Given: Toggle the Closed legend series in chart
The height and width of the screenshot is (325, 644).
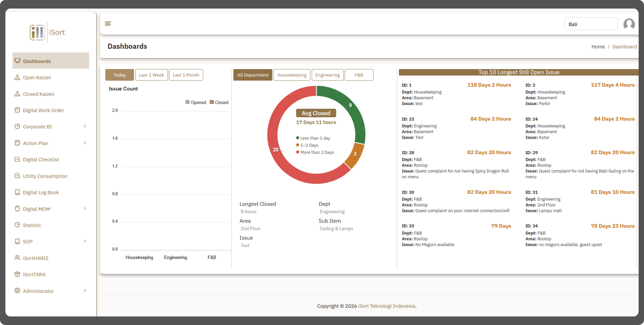Looking at the screenshot, I should [219, 102].
